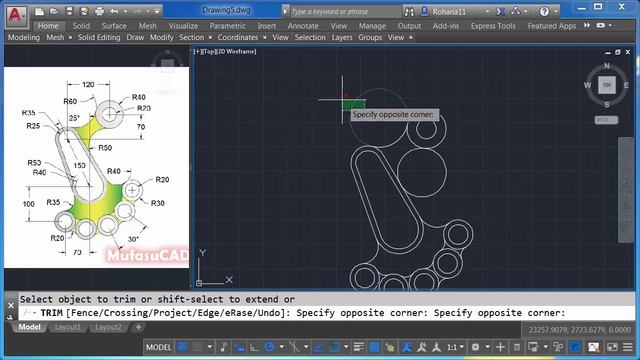Click the A360 triangle icon
Image resolution: width=640 pixels, height=360 pixels.
point(516,11)
